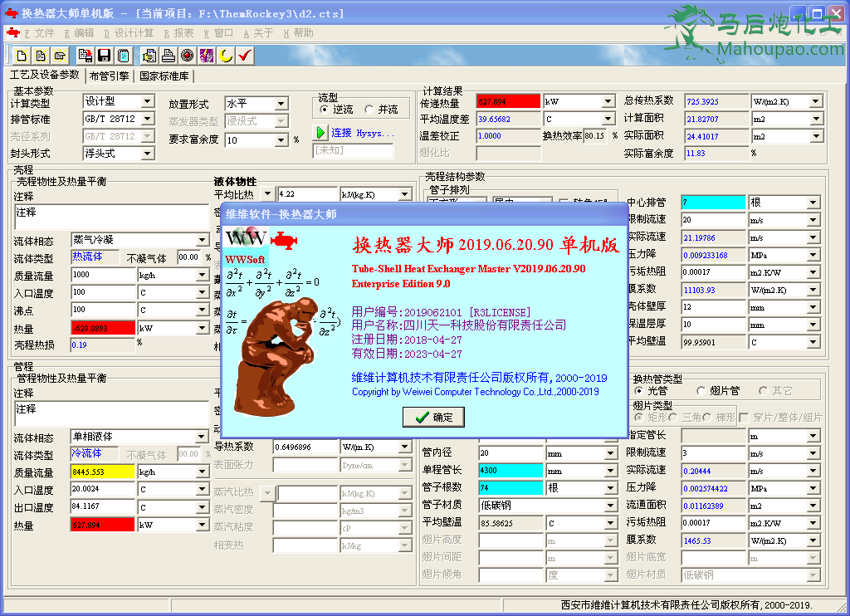Image resolution: width=850 pixels, height=616 pixels.
Task: Open the 封头形式 dropdown showing 浮头式
Action: (x=147, y=154)
